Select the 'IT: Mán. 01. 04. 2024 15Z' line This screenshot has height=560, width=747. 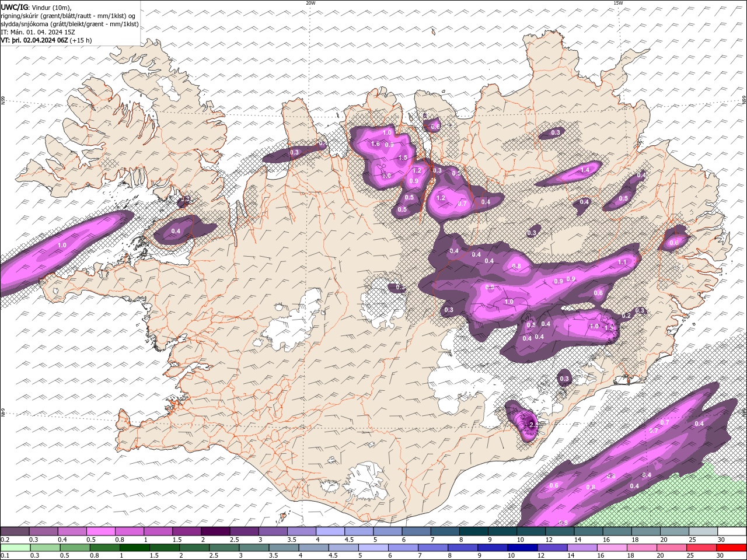(37, 32)
